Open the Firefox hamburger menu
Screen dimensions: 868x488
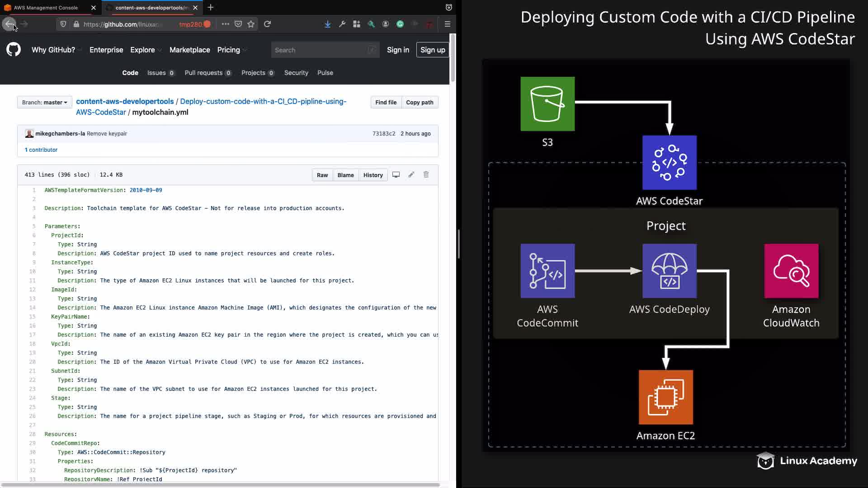click(447, 24)
